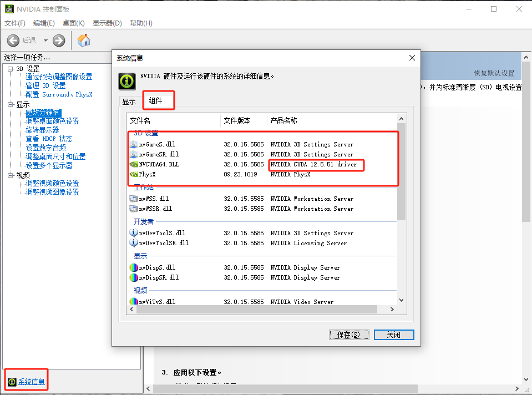Open the 文件(F) menu
The height and width of the screenshot is (395, 532).
click(x=14, y=23)
